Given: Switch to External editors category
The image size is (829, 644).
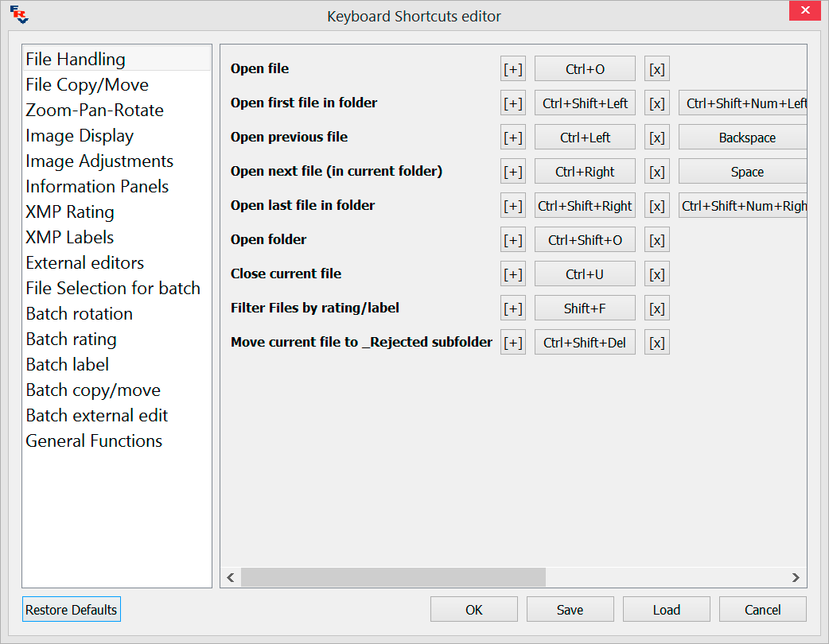Looking at the screenshot, I should pos(85,263).
